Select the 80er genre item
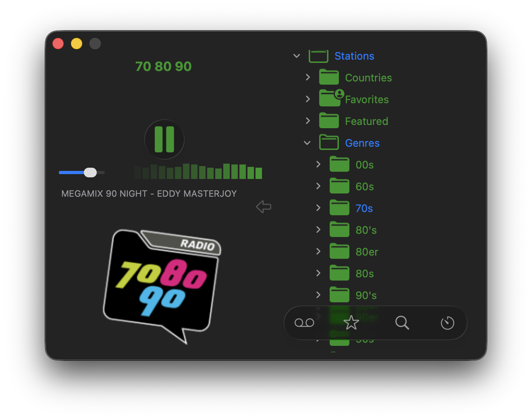The image size is (532, 420). (x=367, y=252)
